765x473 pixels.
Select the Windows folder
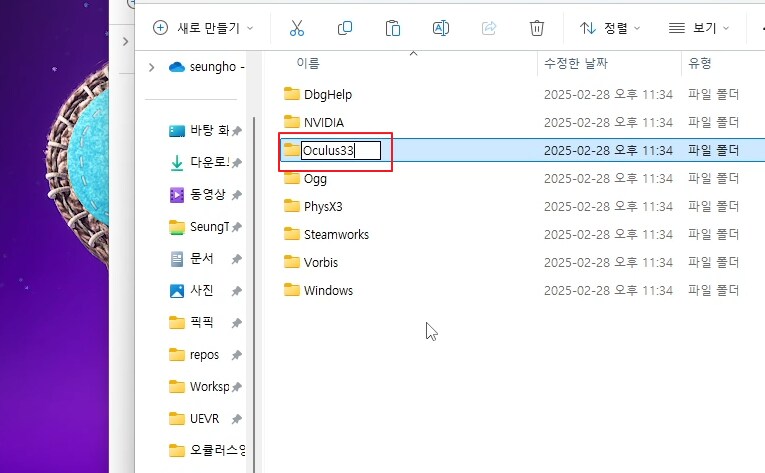(x=328, y=290)
